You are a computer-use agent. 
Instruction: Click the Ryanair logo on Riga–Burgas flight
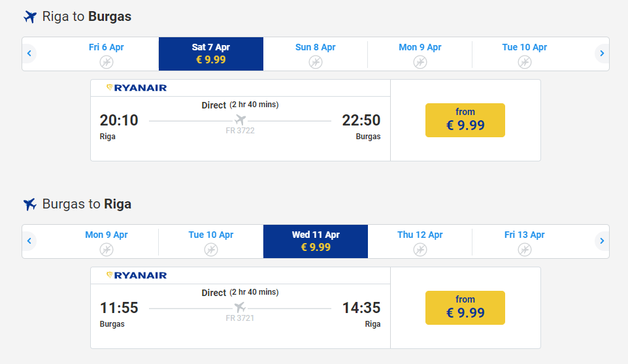pos(137,88)
